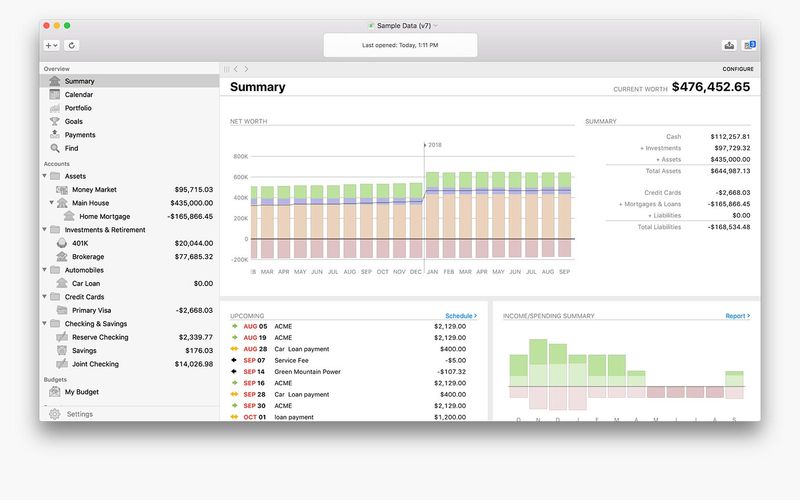
Task: Click the 401K account icon
Action: [x=62, y=243]
